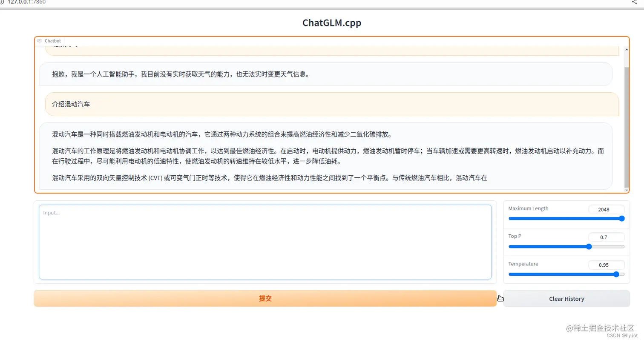This screenshot has height=342, width=644.
Task: Click the Chatbot label icon
Action: pos(40,41)
